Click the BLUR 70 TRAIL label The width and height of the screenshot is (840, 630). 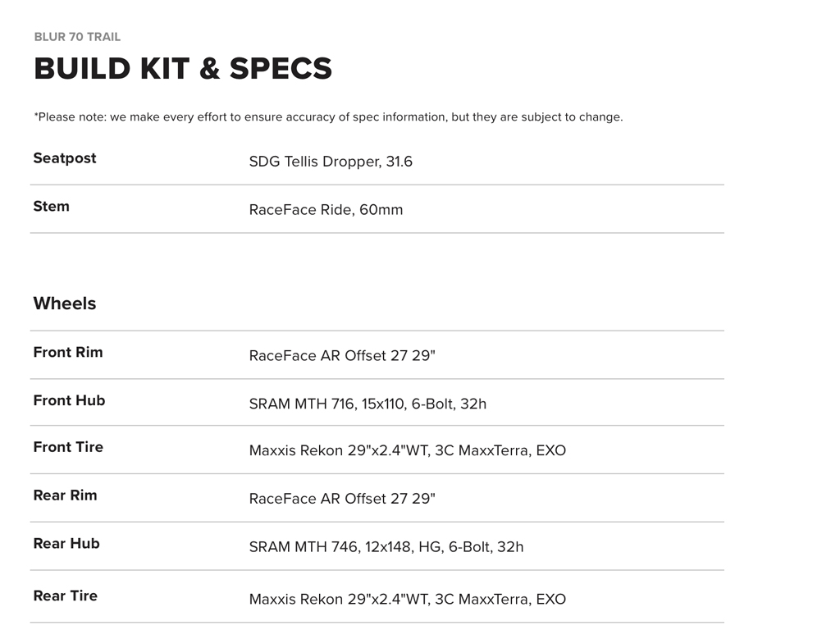(77, 37)
